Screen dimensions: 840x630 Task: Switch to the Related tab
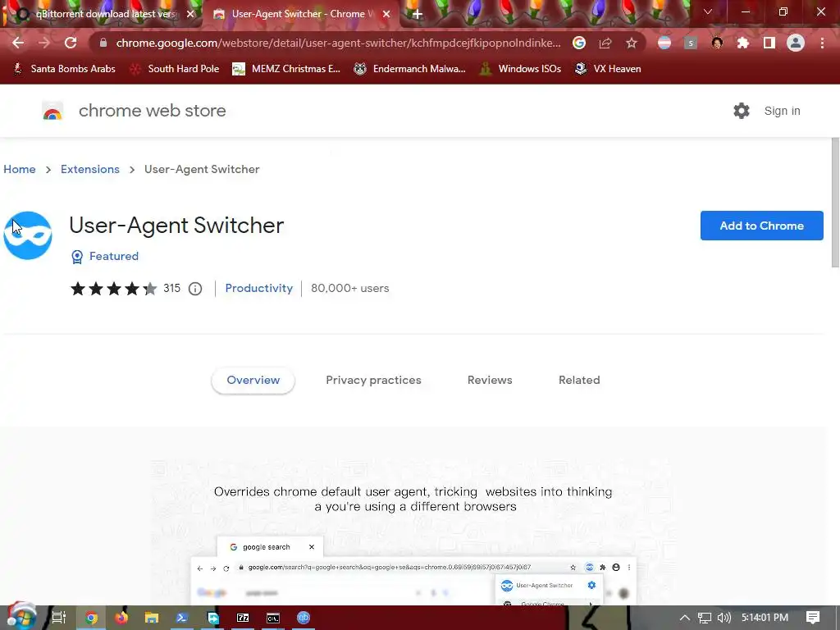click(579, 381)
